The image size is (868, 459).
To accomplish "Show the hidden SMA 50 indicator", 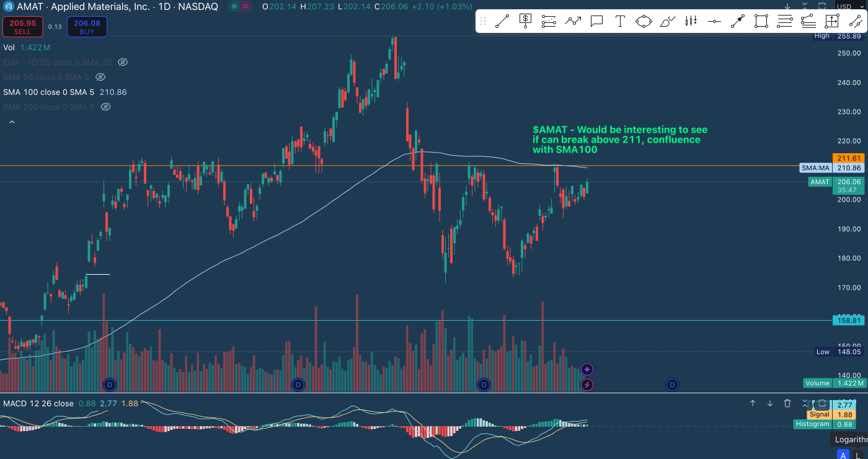I will click(100, 77).
